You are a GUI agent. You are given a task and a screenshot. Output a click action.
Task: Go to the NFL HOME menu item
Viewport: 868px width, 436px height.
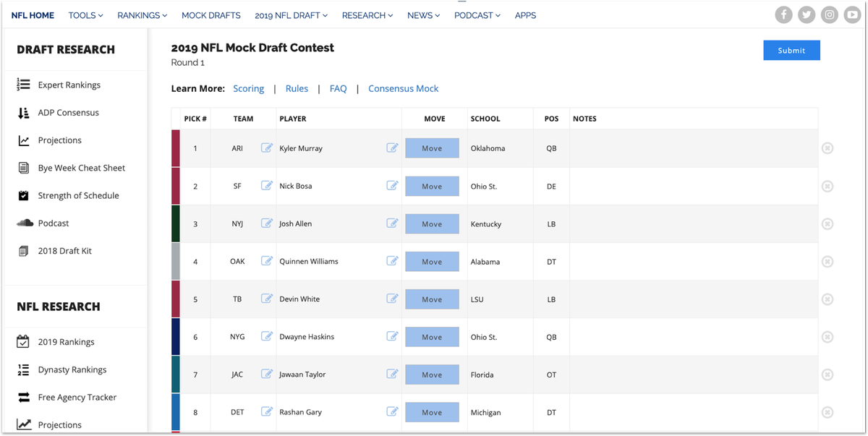pyautogui.click(x=33, y=15)
